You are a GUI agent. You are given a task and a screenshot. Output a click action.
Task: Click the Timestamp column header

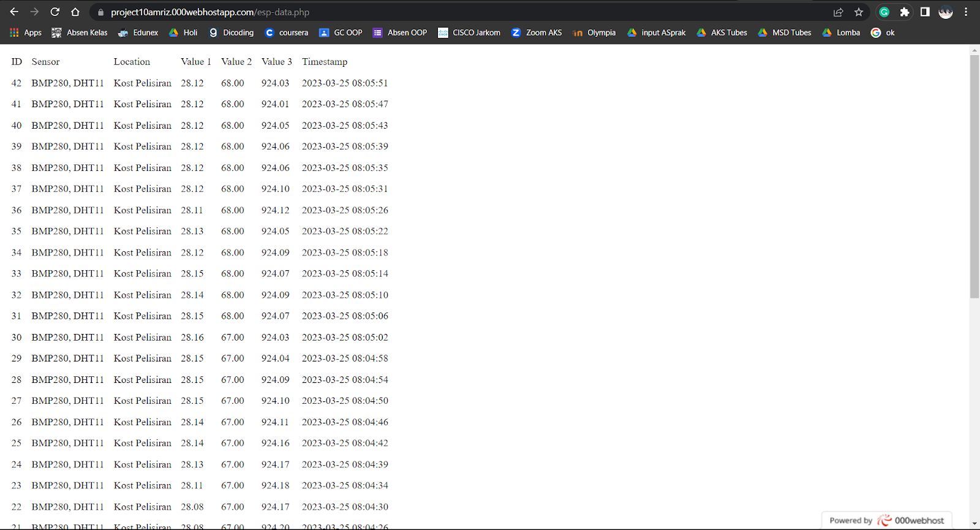click(x=325, y=62)
